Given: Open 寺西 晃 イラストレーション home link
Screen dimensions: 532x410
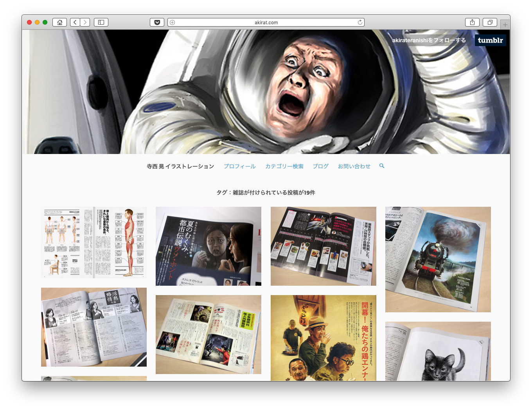Looking at the screenshot, I should (x=180, y=166).
